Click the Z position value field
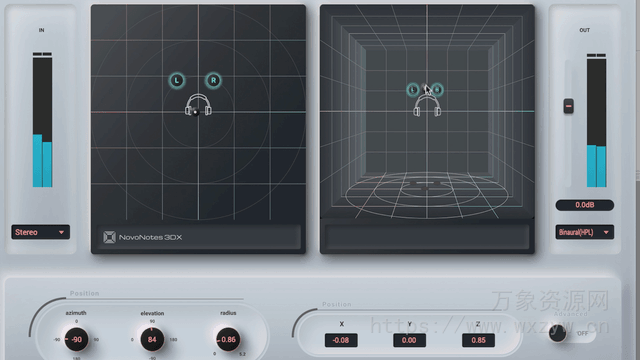 [x=478, y=340]
